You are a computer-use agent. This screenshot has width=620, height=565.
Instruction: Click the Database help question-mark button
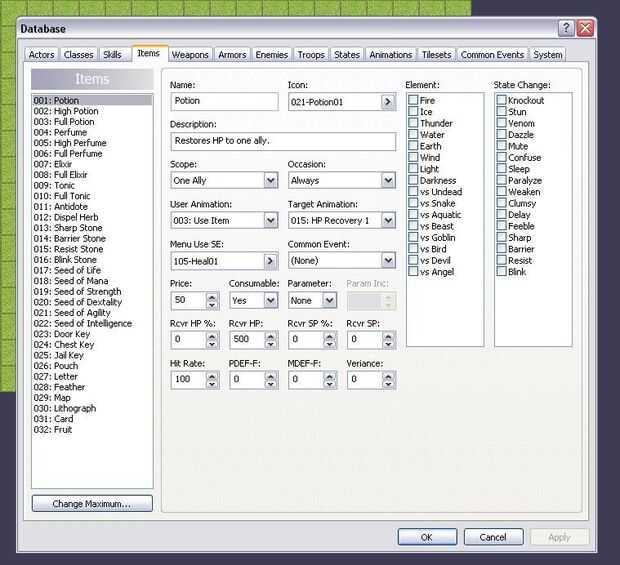point(566,28)
